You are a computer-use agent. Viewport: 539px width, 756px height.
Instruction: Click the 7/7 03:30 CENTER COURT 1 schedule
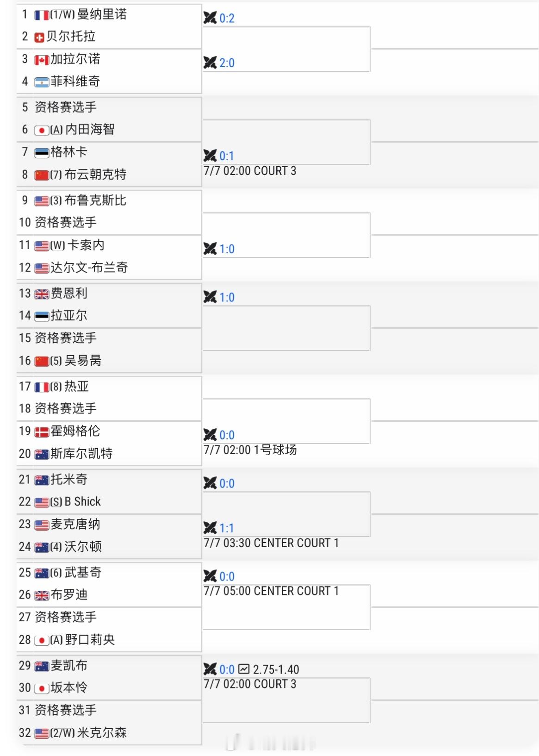[271, 543]
